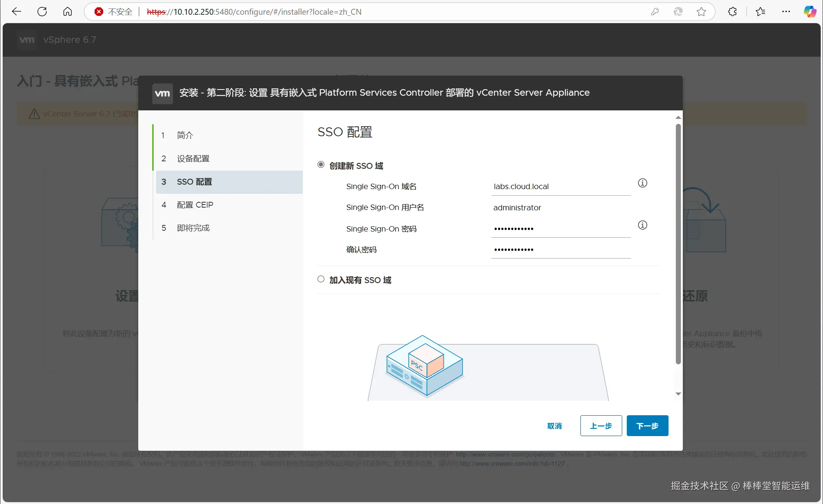Click the browser back arrow
Screen dimensions: 823x504
click(17, 12)
